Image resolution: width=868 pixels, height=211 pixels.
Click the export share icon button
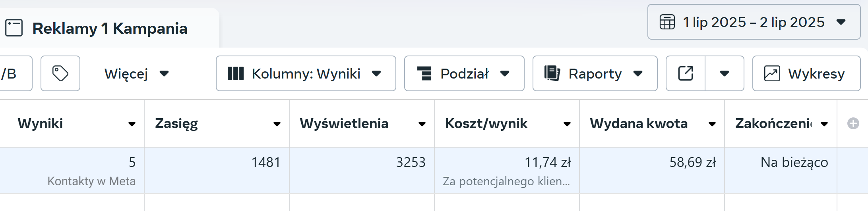(x=686, y=73)
